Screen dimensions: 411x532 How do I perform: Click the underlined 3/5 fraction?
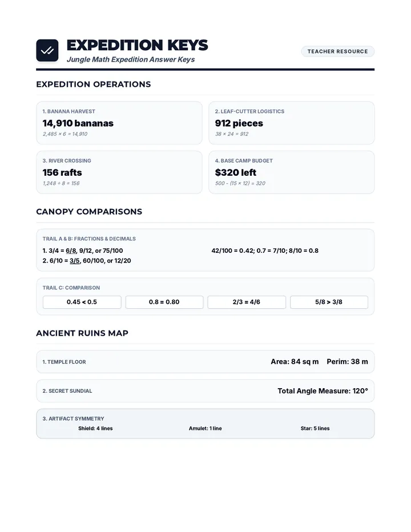[75, 260]
